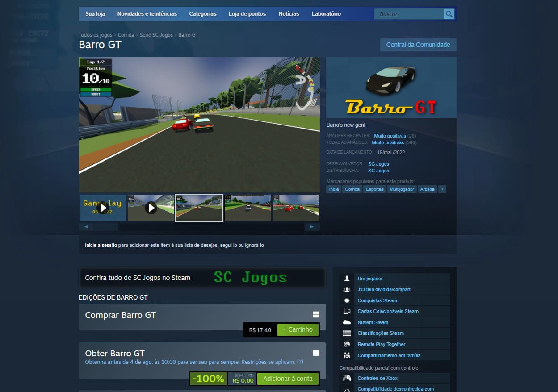Click Um jogador feature link
Screen dimensions: 558x392
370,279
